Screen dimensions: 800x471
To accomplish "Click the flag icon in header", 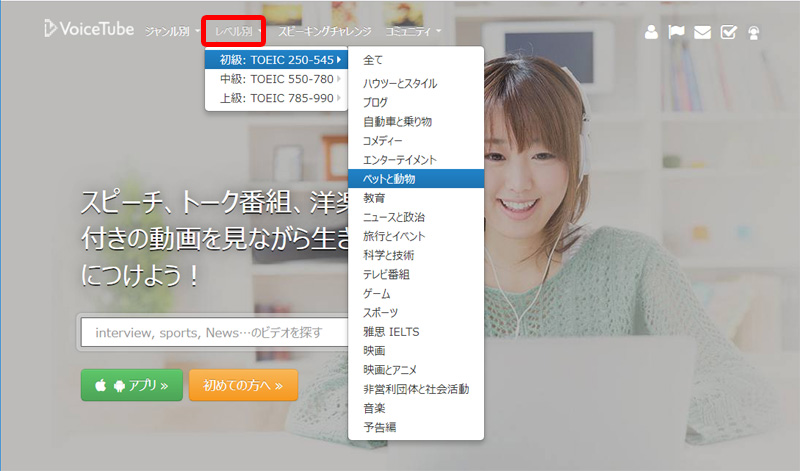I will coord(677,32).
